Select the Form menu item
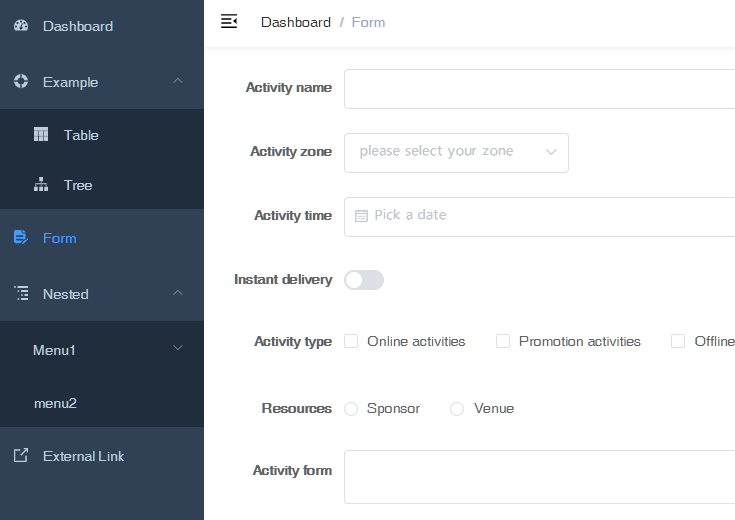Image resolution: width=735 pixels, height=520 pixels. point(102,238)
